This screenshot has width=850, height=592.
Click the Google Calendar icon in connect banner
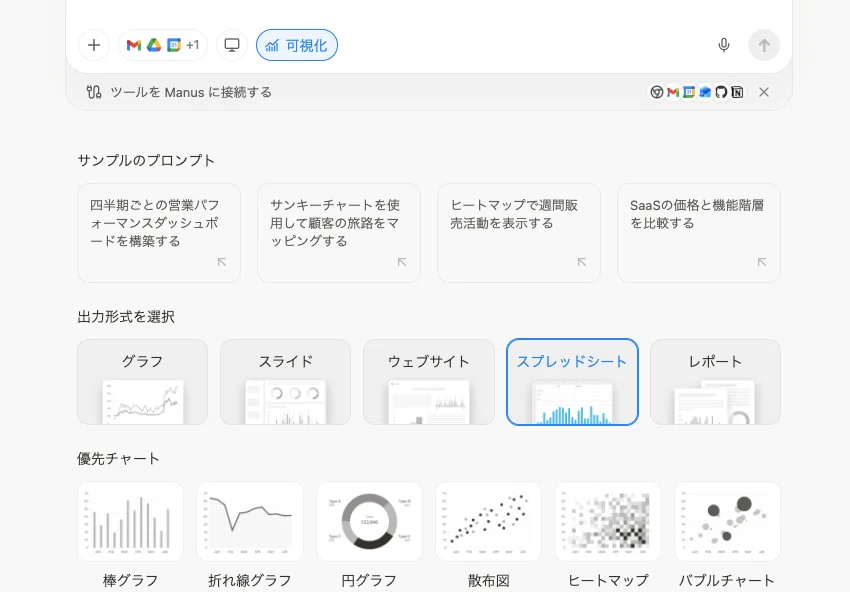(x=689, y=92)
